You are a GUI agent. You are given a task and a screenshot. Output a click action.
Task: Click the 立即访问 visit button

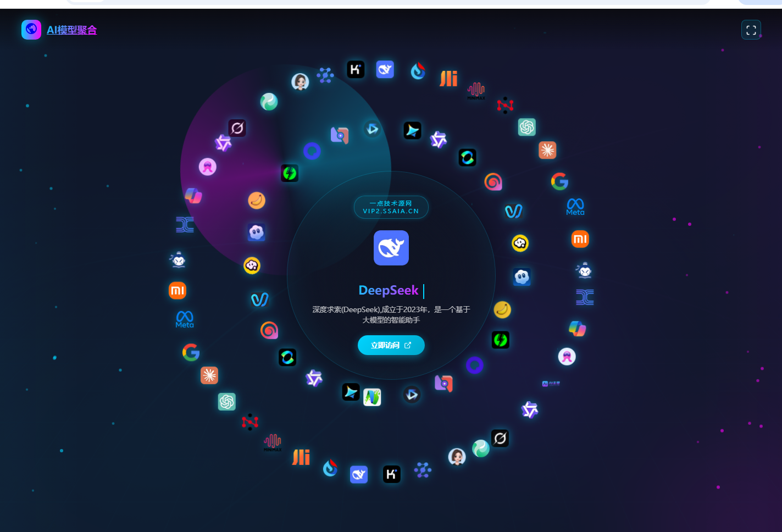[391, 345]
